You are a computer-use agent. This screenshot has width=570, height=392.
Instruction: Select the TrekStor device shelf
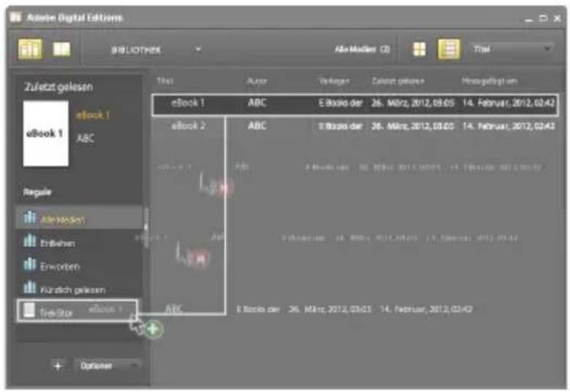(x=77, y=311)
